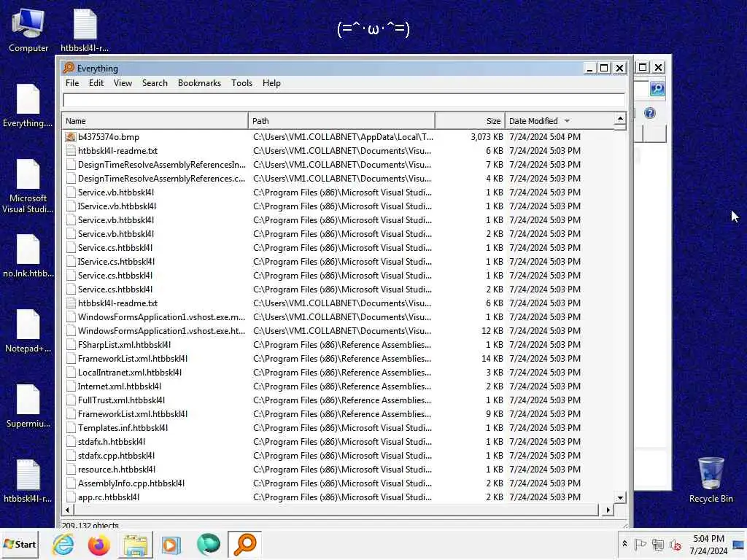Open the File menu
This screenshot has height=560, width=747.
click(x=72, y=83)
